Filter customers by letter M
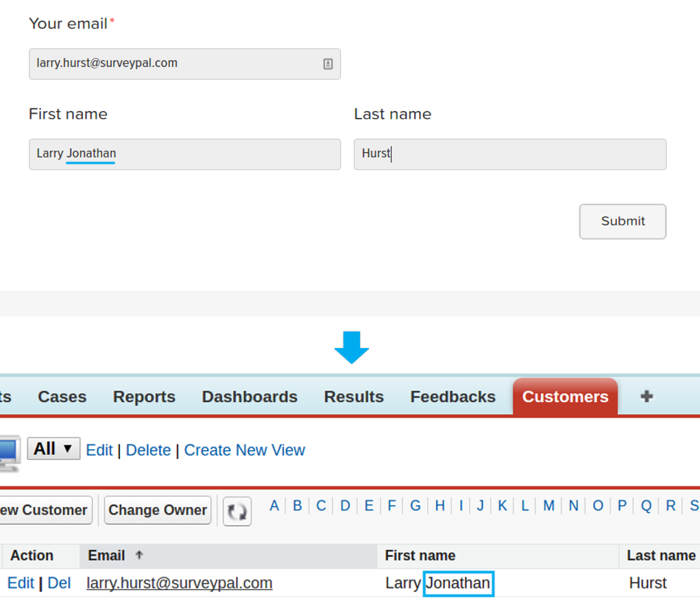 548,506
